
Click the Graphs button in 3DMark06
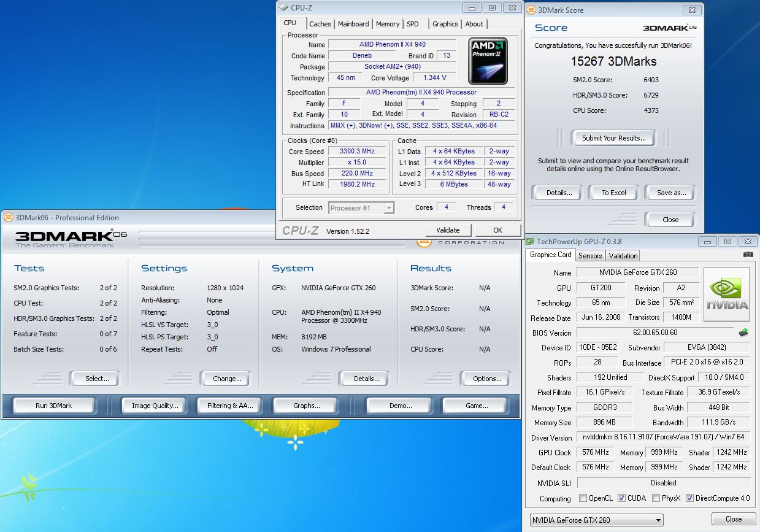pyautogui.click(x=306, y=406)
